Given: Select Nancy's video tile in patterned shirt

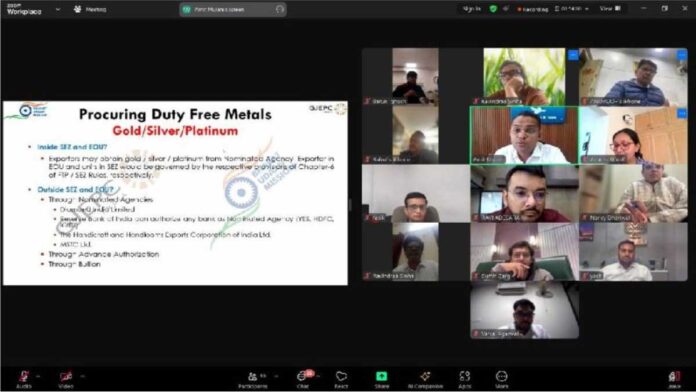Looking at the screenshot, I should pyautogui.click(x=633, y=194).
